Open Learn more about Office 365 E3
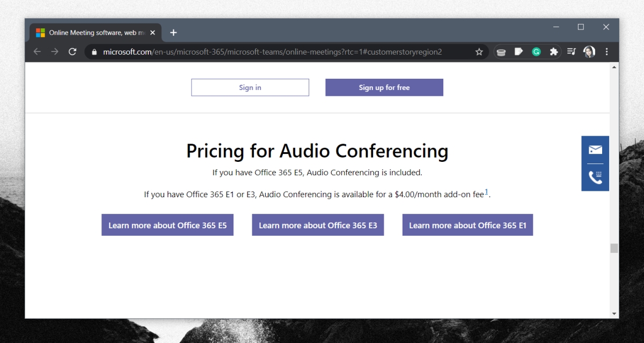 pos(318,225)
